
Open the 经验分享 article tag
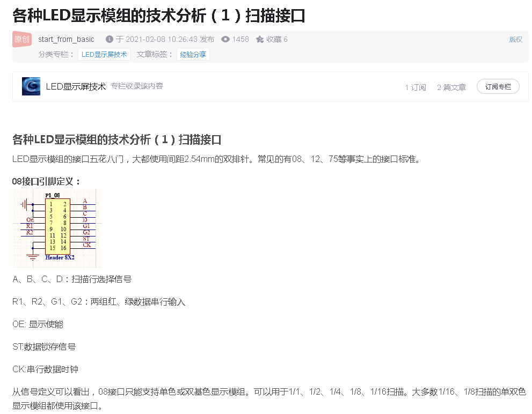[193, 55]
